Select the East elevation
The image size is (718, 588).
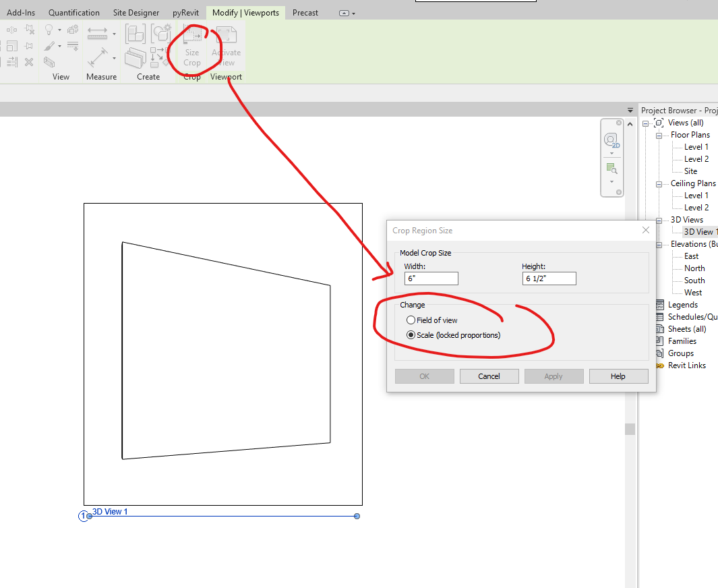[x=692, y=256]
